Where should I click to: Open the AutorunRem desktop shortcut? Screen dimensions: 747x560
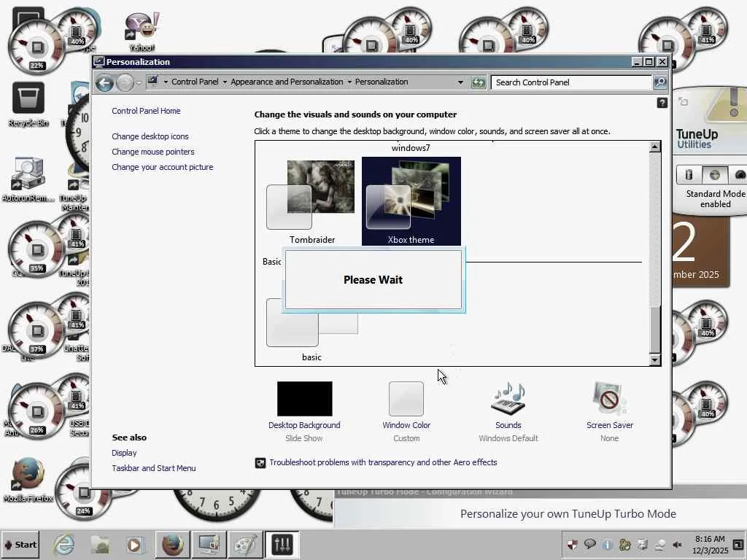click(28, 179)
